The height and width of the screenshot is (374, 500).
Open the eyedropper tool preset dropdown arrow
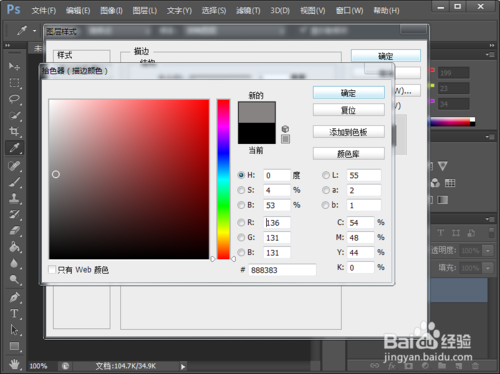(34, 31)
